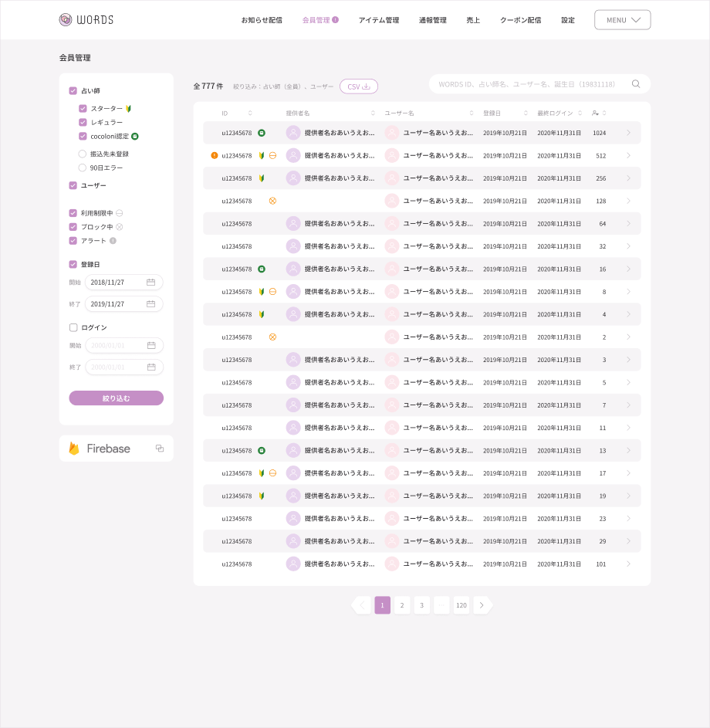
Task: Sort table by 登録日 column
Action: point(526,113)
